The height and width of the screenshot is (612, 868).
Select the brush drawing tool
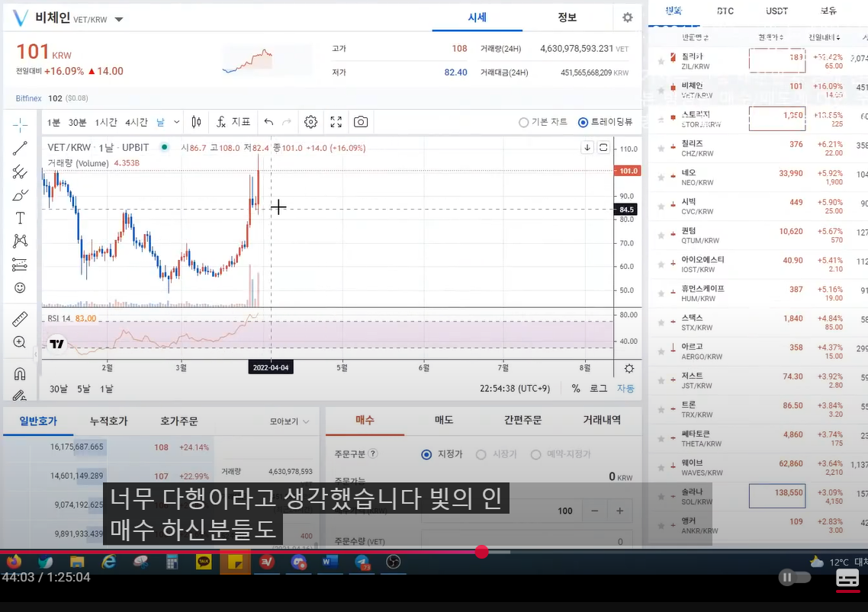[x=20, y=195]
